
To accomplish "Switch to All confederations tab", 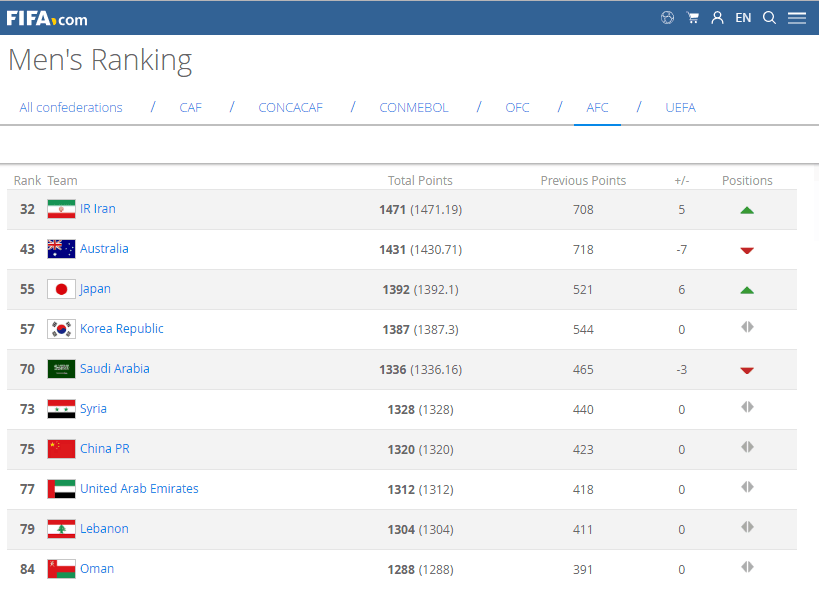I will (x=71, y=108).
